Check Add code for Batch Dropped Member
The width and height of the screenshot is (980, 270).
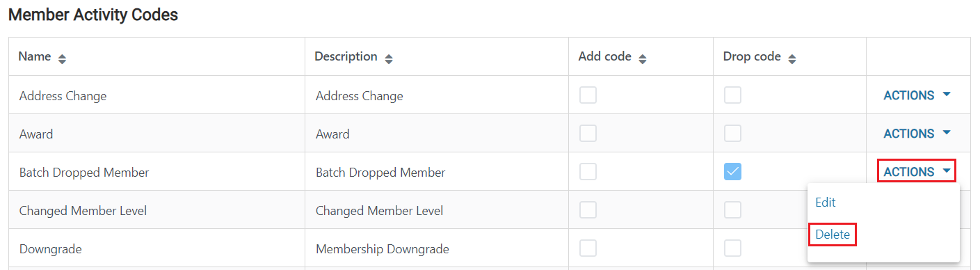coord(588,172)
